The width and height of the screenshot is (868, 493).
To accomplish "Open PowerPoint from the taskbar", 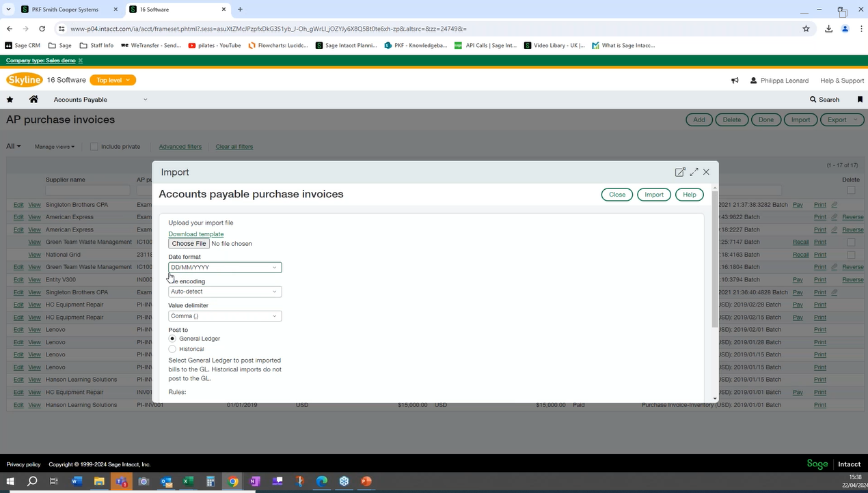I will [x=366, y=481].
